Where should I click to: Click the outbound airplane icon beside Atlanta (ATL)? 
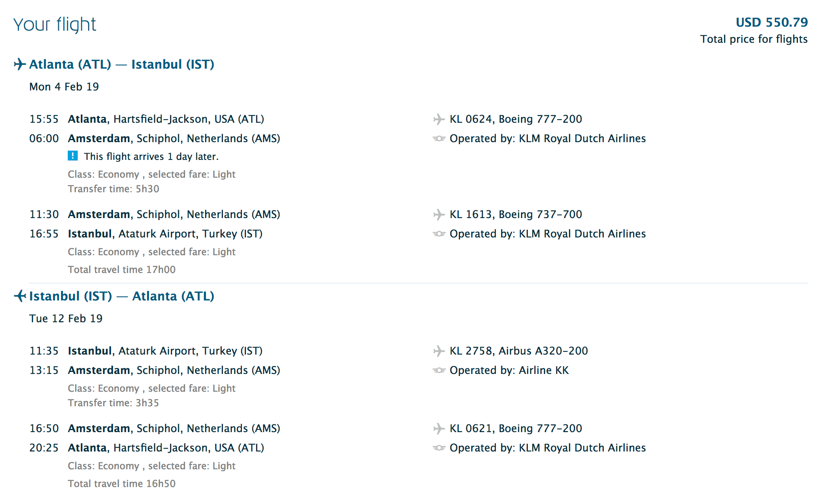20,64
